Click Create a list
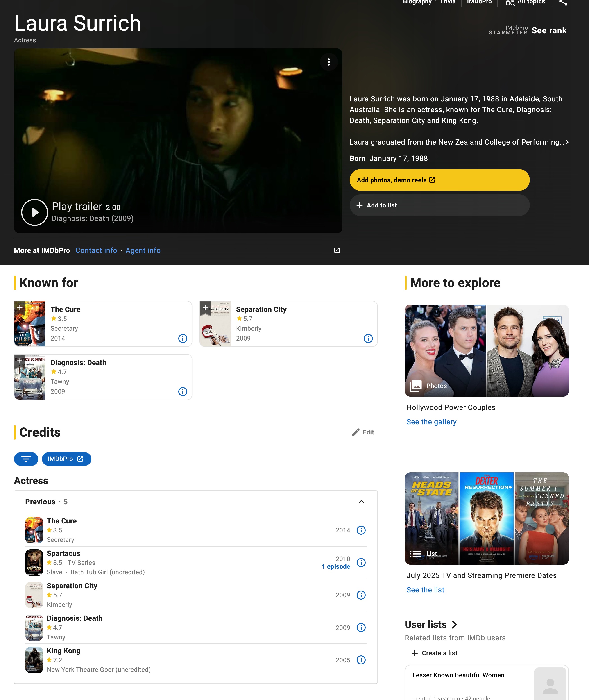This screenshot has width=589, height=700. [434, 653]
